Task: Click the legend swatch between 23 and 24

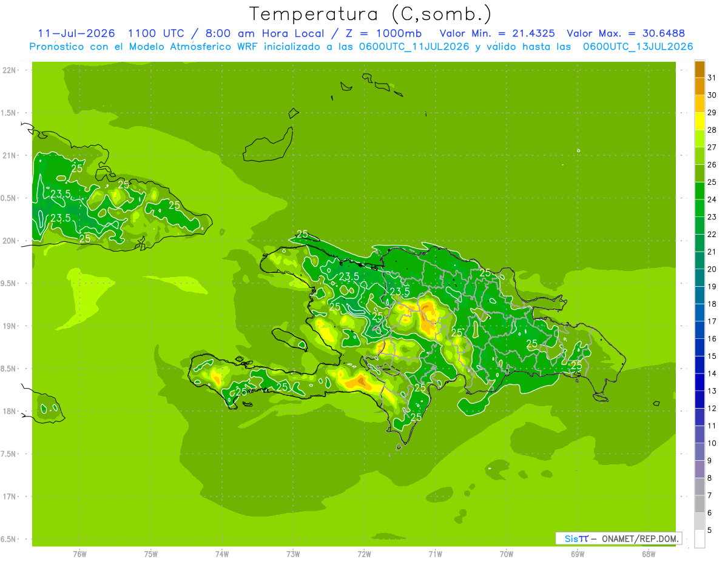Action: [699, 208]
